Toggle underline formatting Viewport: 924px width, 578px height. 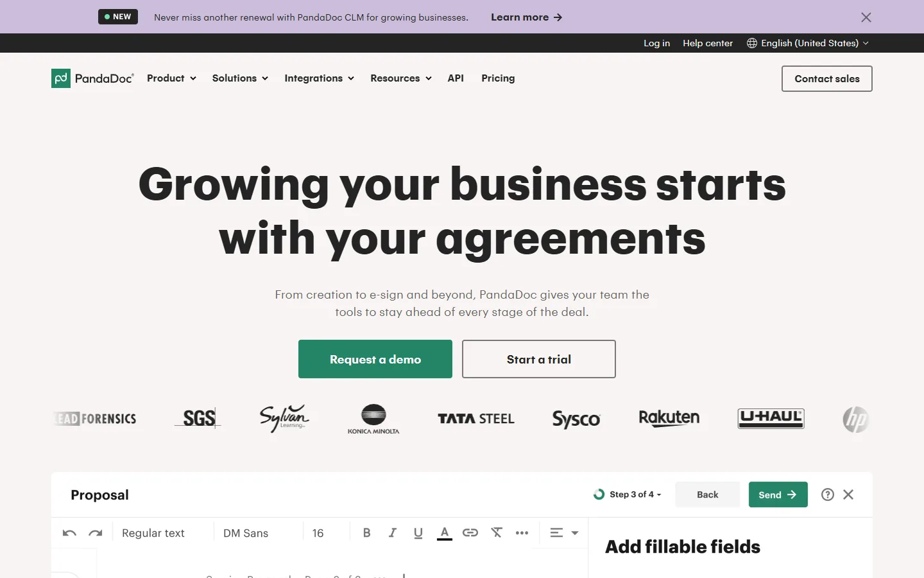point(418,533)
